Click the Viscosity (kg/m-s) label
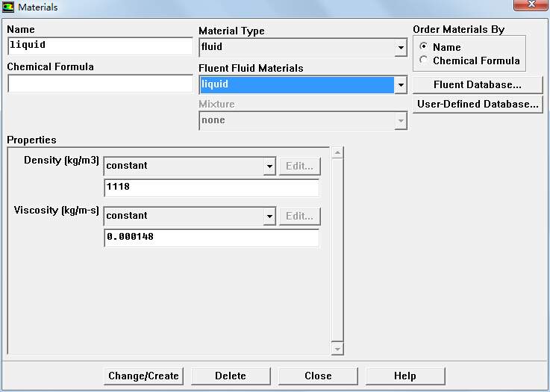Viewport: 550px width, 392px height. point(57,211)
